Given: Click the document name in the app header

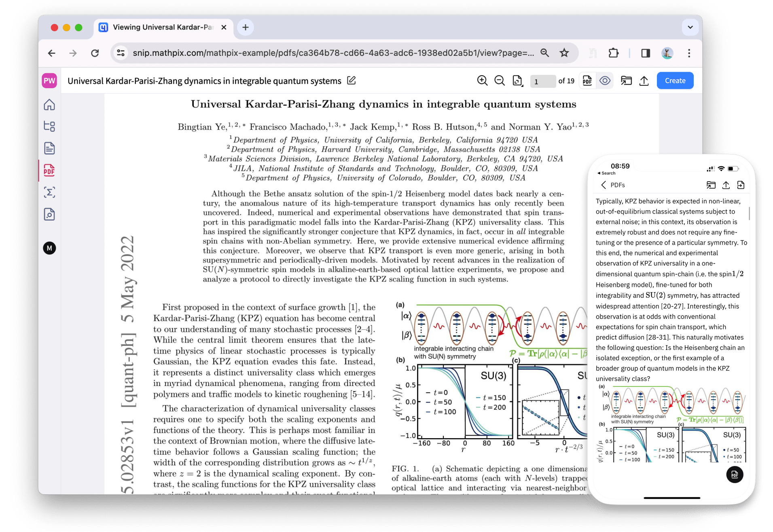Looking at the screenshot, I should 204,81.
